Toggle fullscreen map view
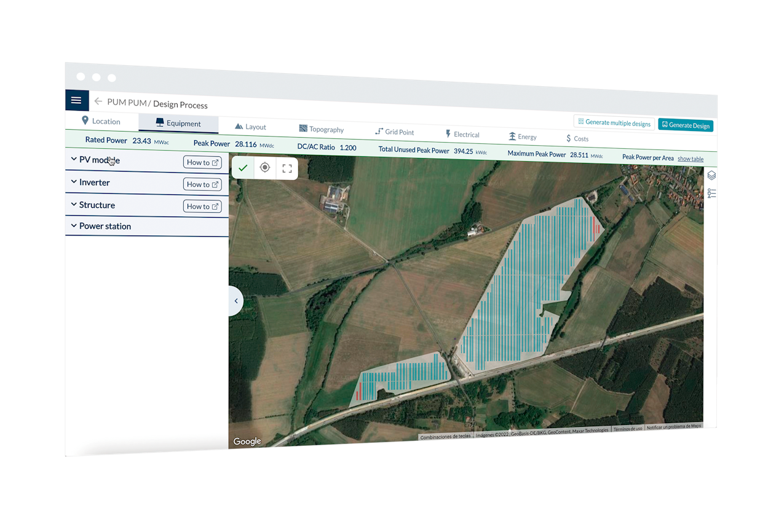Screen dimensions: 784x532 287,168
